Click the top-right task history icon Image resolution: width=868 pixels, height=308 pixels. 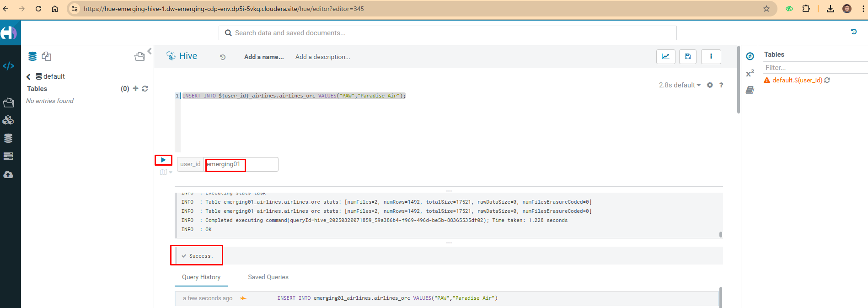[854, 32]
